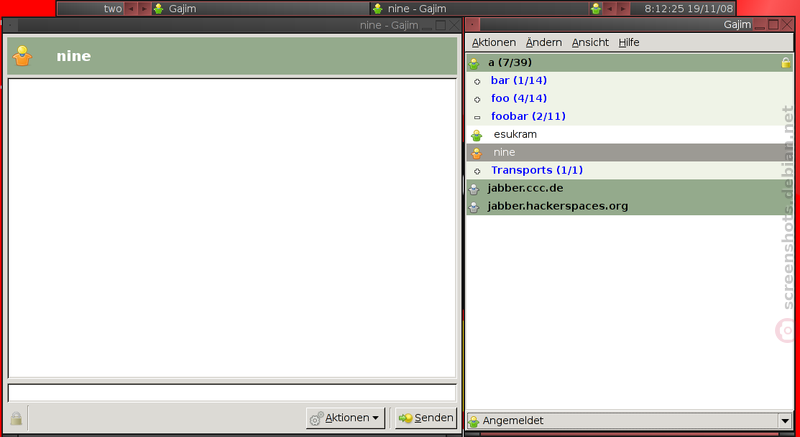Click the online status icon of account a
Viewport: 800px width, 437px height.
[x=474, y=63]
